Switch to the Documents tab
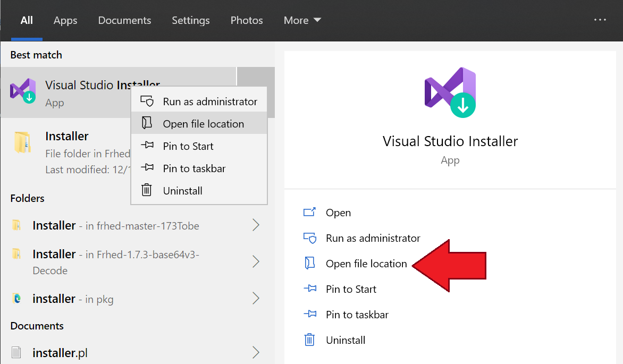 point(124,20)
